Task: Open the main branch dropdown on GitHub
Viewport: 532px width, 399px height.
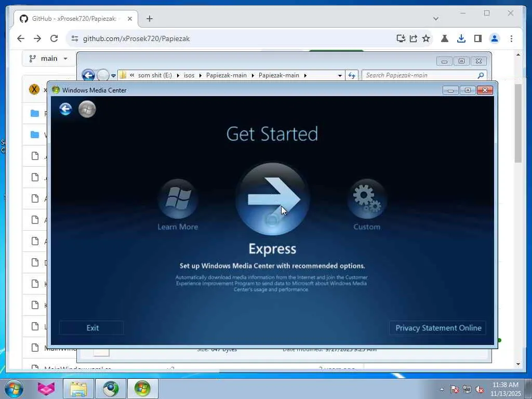Action: [48, 58]
